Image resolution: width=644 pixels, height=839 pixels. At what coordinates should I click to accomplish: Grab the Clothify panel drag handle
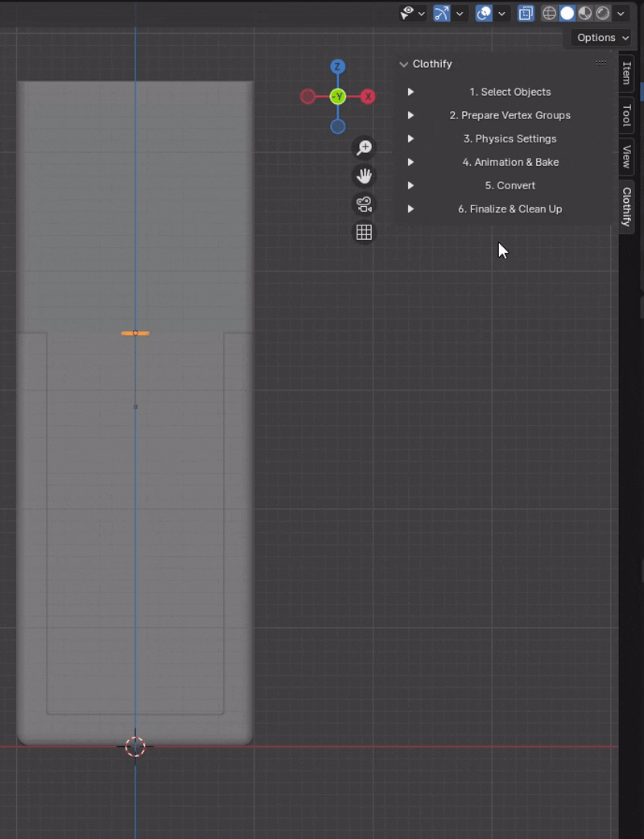(601, 64)
